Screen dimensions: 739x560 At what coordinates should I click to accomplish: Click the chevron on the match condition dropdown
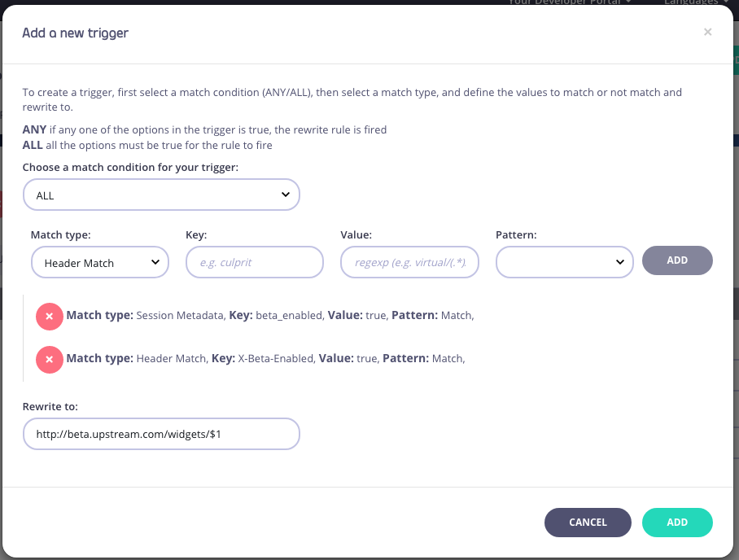pyautogui.click(x=285, y=195)
